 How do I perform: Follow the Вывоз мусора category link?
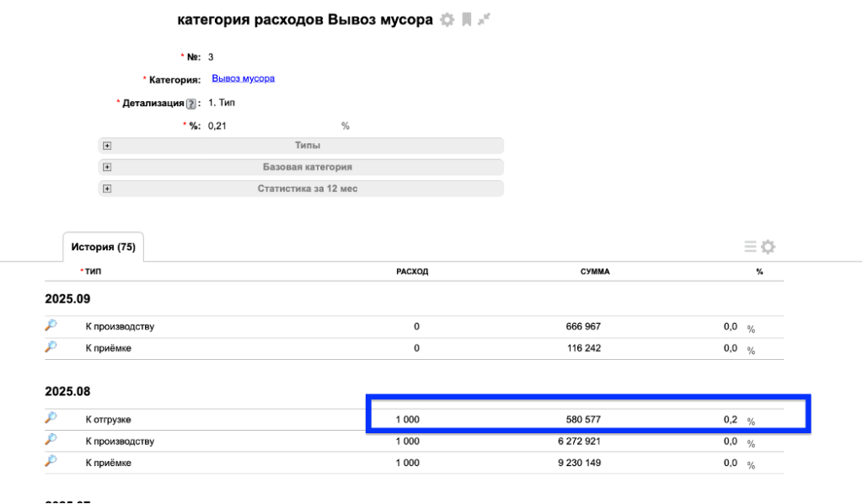(x=243, y=78)
